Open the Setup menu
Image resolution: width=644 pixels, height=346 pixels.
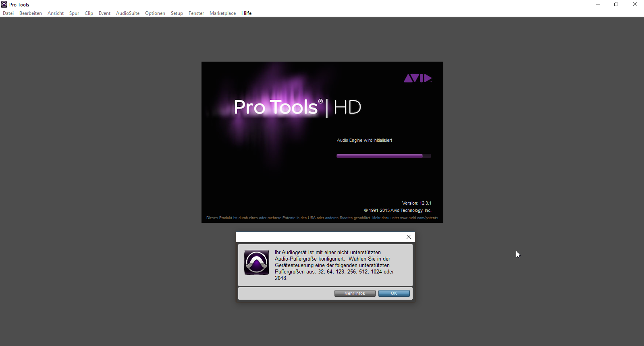(x=177, y=13)
